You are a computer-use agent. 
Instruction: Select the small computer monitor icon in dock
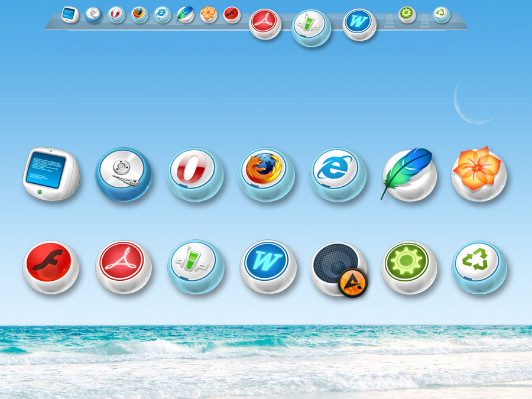(x=70, y=14)
